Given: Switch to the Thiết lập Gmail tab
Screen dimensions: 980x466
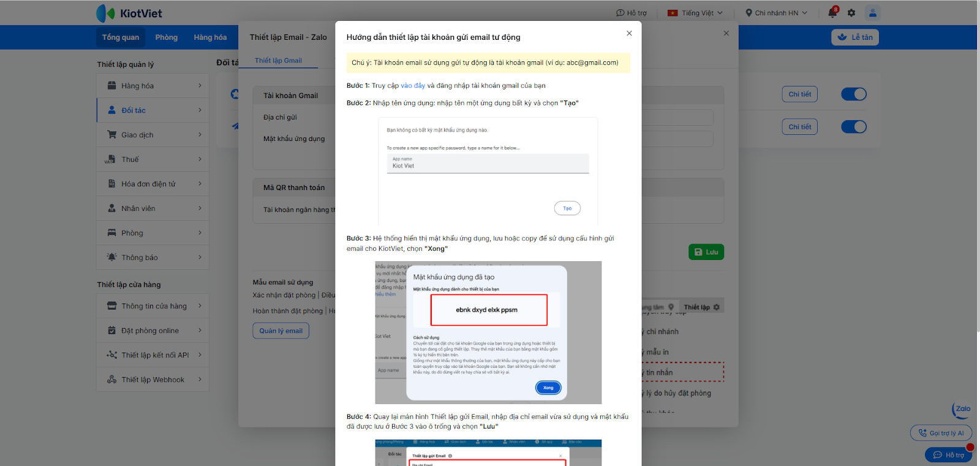Looking at the screenshot, I should point(279,61).
